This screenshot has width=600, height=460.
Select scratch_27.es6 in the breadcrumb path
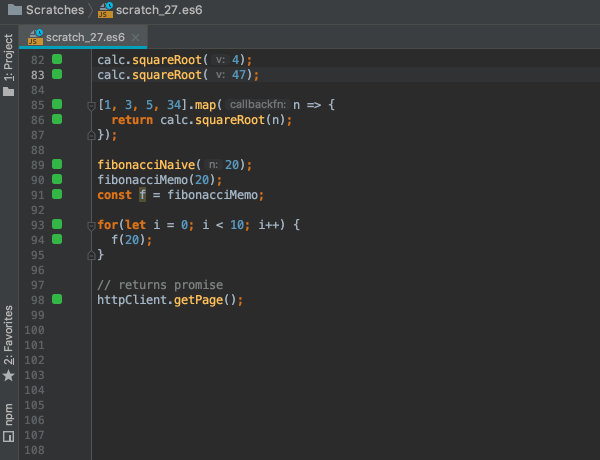click(150, 10)
